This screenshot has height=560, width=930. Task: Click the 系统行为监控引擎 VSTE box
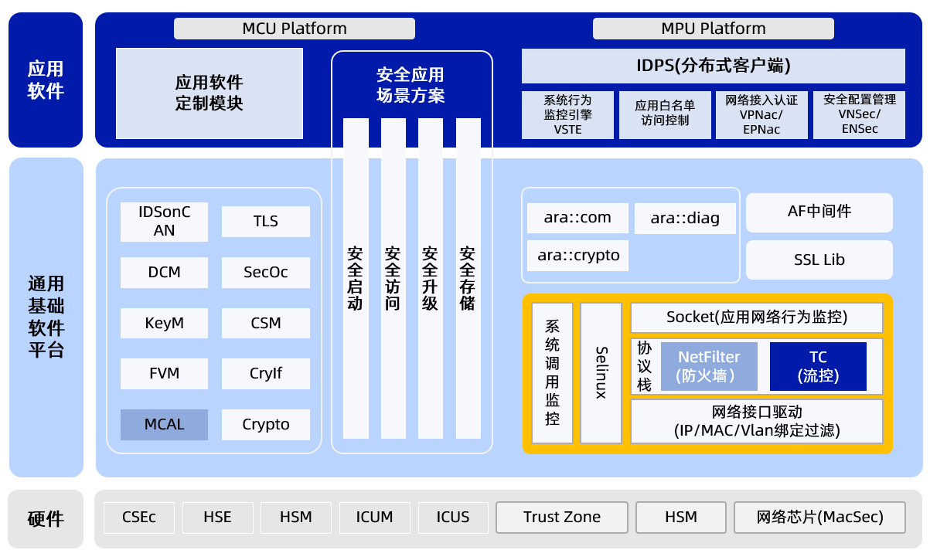coord(567,115)
